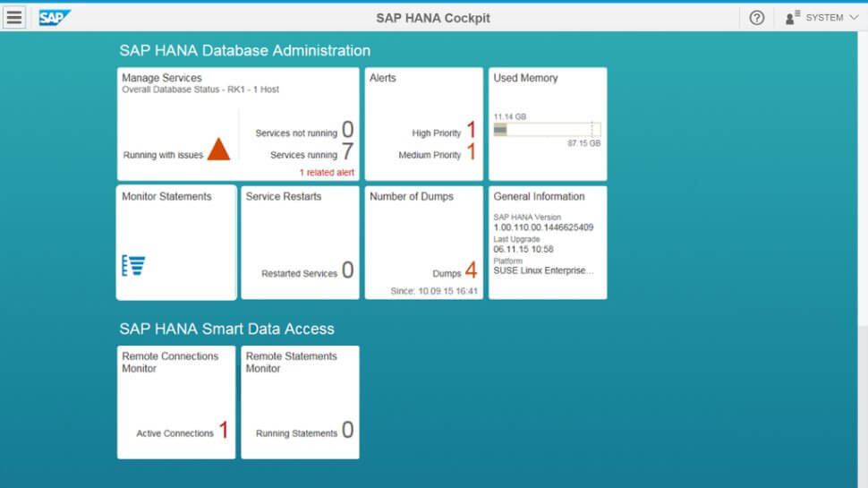Click the High Priority alert count
Screen dimensions: 868x488
pos(471,131)
